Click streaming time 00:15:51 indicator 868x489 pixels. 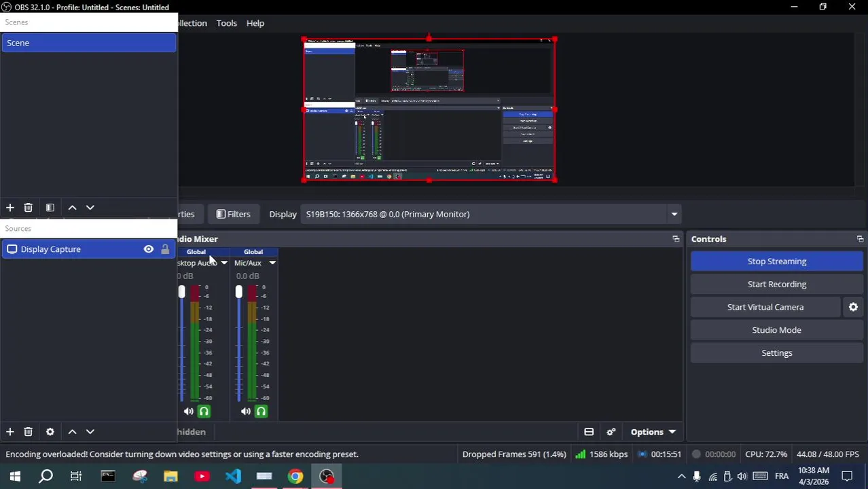click(x=659, y=454)
